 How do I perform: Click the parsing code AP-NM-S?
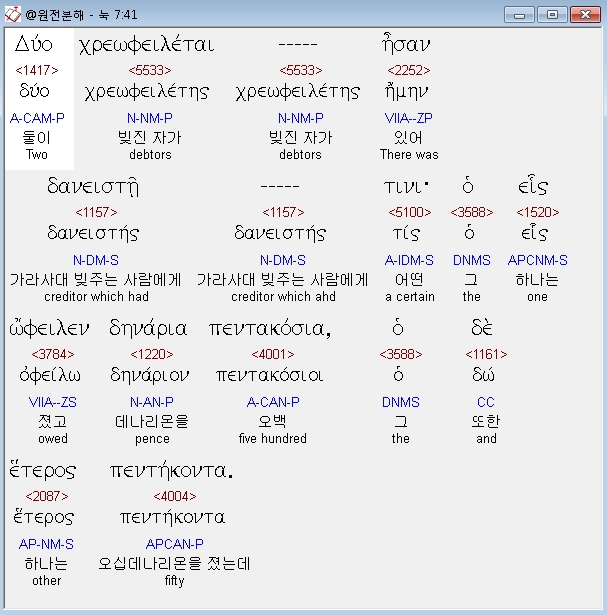pos(46,544)
